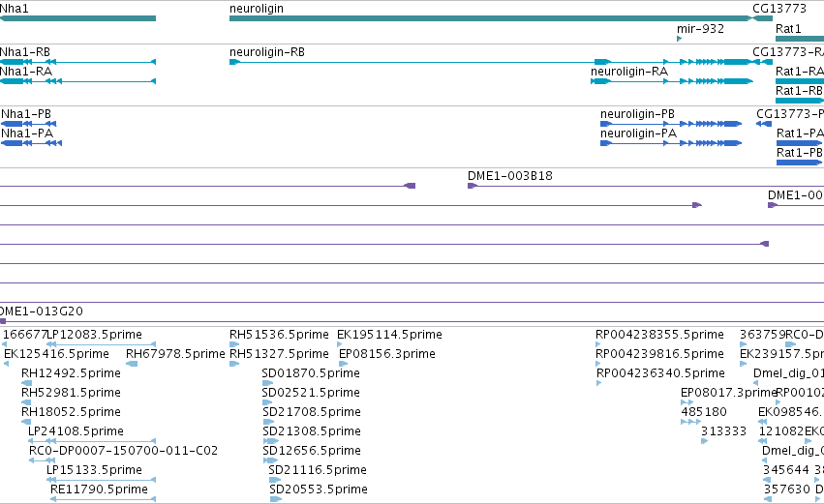This screenshot has height=504, width=824.
Task: Select the SD02521.5prime EST label
Action: coord(311,393)
